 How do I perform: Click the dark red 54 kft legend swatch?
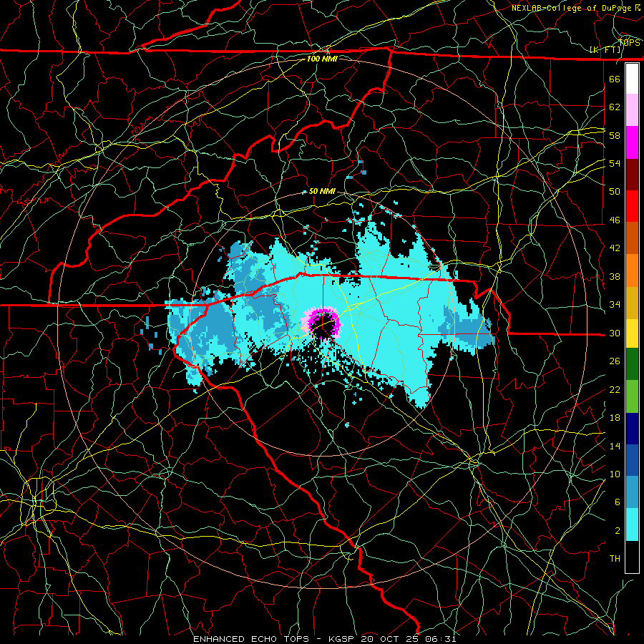point(632,175)
